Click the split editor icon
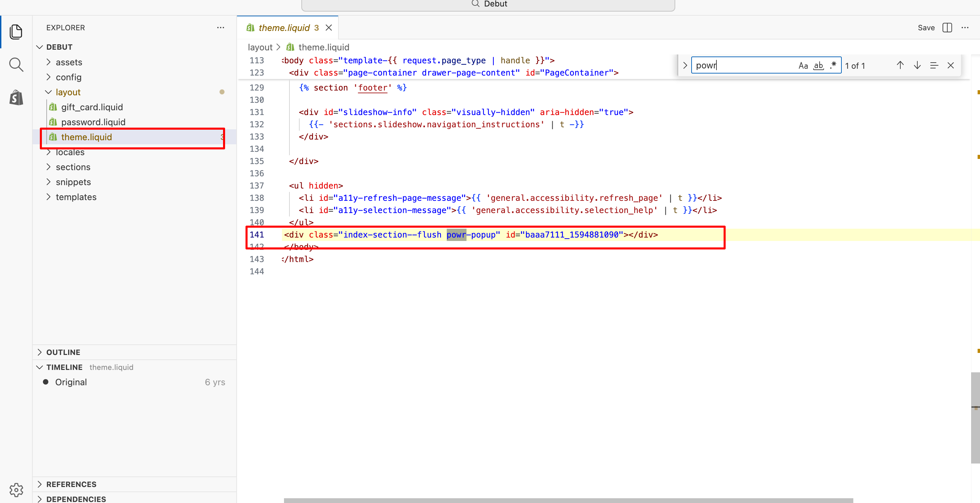 (x=947, y=28)
